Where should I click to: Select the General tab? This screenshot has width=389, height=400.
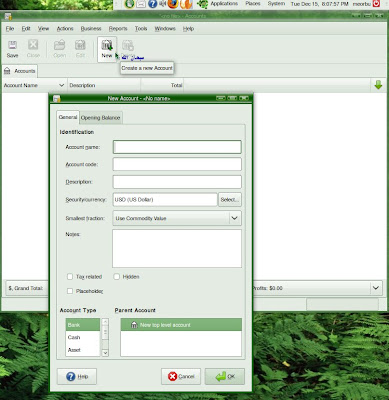[x=68, y=117]
